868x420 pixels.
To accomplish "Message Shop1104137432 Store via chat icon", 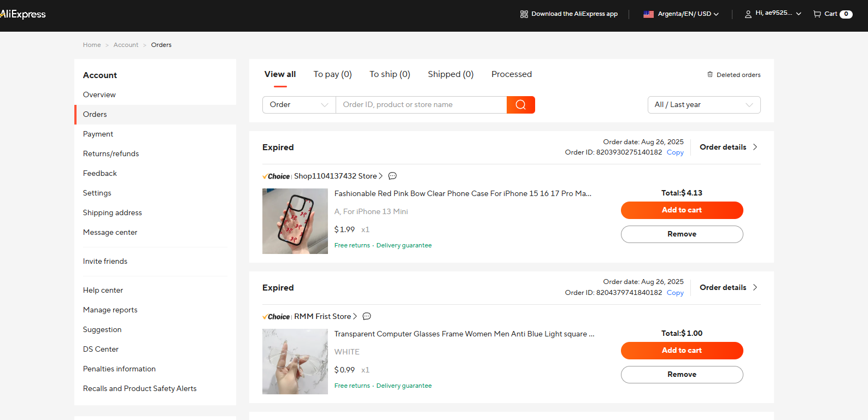I will click(392, 176).
